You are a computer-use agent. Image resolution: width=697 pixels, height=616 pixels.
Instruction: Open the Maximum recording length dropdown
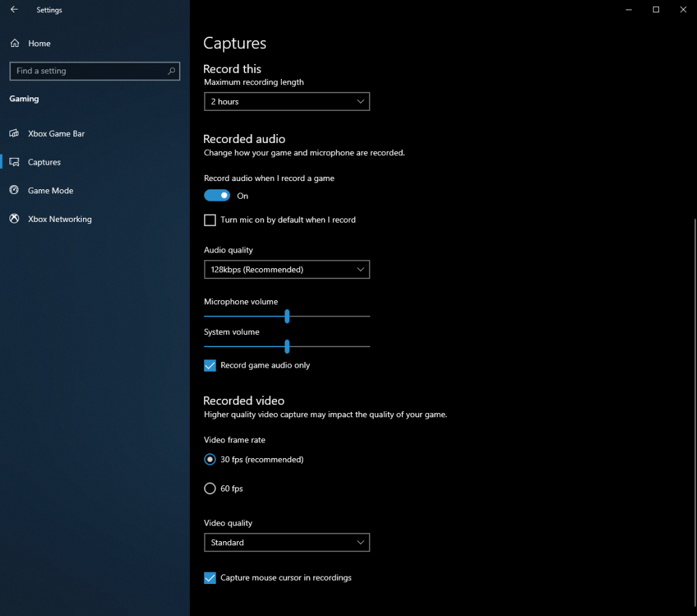coord(287,101)
